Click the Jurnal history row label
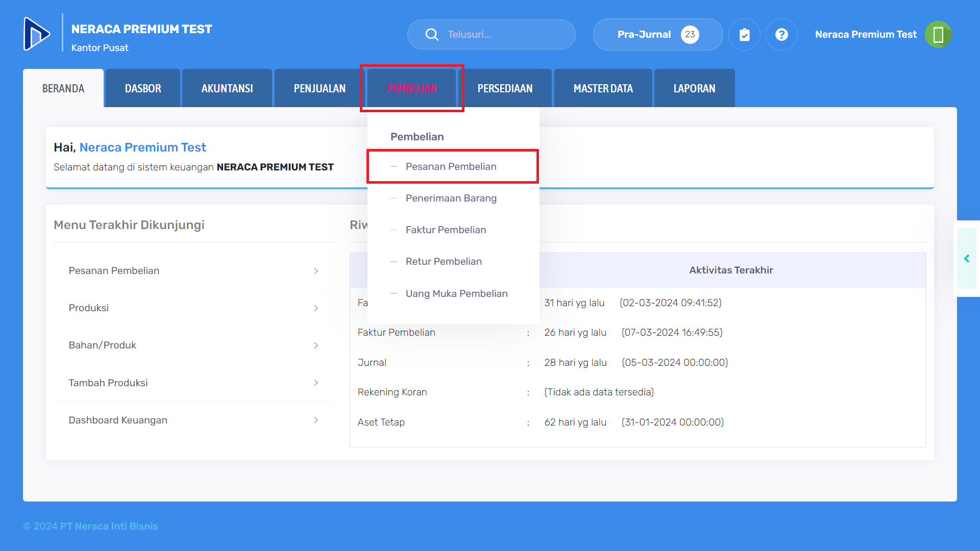This screenshot has width=980, height=551. pyautogui.click(x=372, y=362)
